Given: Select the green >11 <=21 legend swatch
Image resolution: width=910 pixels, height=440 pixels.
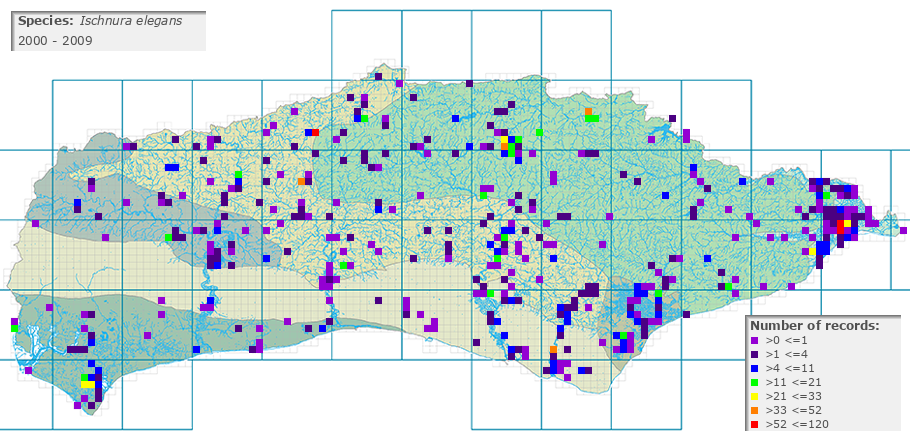Looking at the screenshot, I should click(754, 382).
